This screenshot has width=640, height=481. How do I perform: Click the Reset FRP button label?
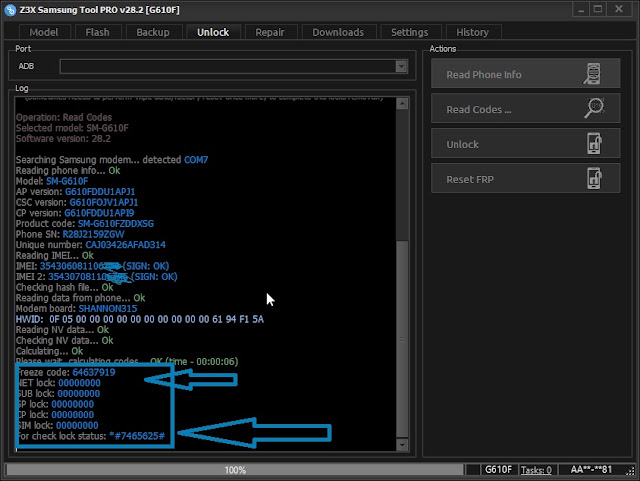tap(470, 180)
